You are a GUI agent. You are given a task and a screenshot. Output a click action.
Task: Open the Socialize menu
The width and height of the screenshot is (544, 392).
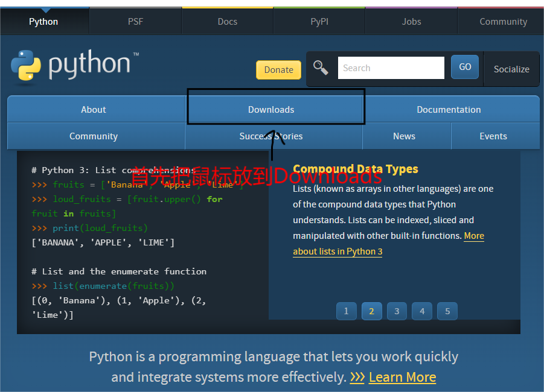pos(511,69)
